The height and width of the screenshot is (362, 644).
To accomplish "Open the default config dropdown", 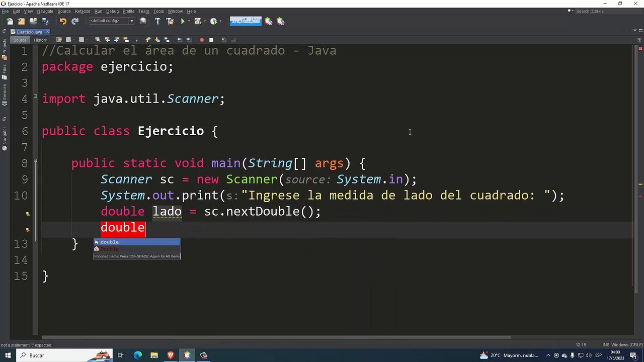I will click(x=112, y=21).
